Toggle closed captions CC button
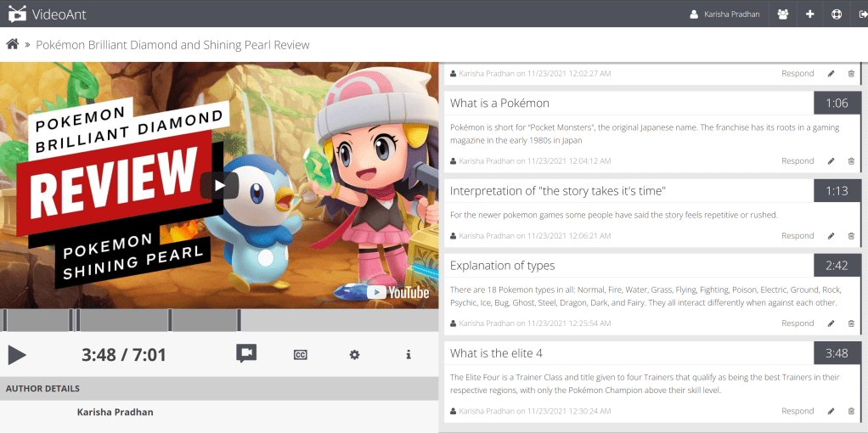The image size is (868, 433). [x=300, y=355]
